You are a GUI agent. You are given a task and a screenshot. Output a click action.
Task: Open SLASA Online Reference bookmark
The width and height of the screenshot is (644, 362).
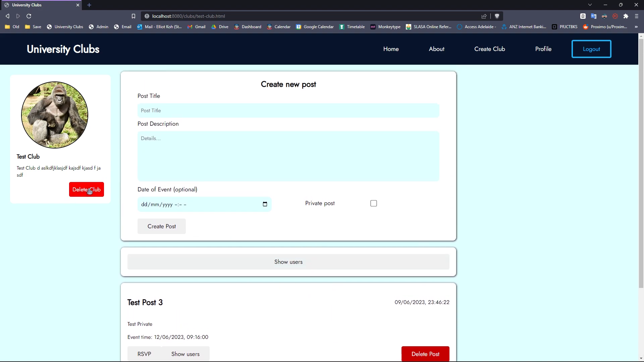point(428,27)
